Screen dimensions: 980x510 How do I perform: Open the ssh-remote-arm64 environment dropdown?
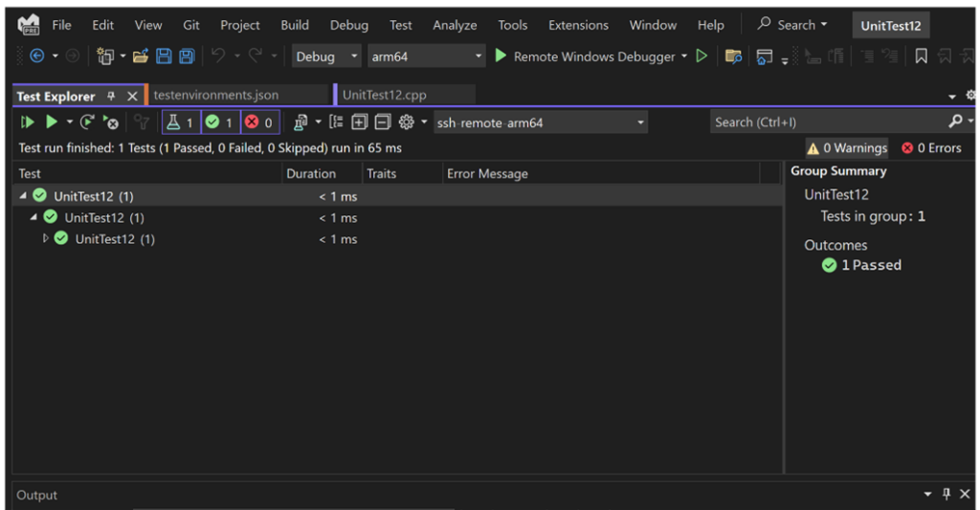pyautogui.click(x=541, y=122)
